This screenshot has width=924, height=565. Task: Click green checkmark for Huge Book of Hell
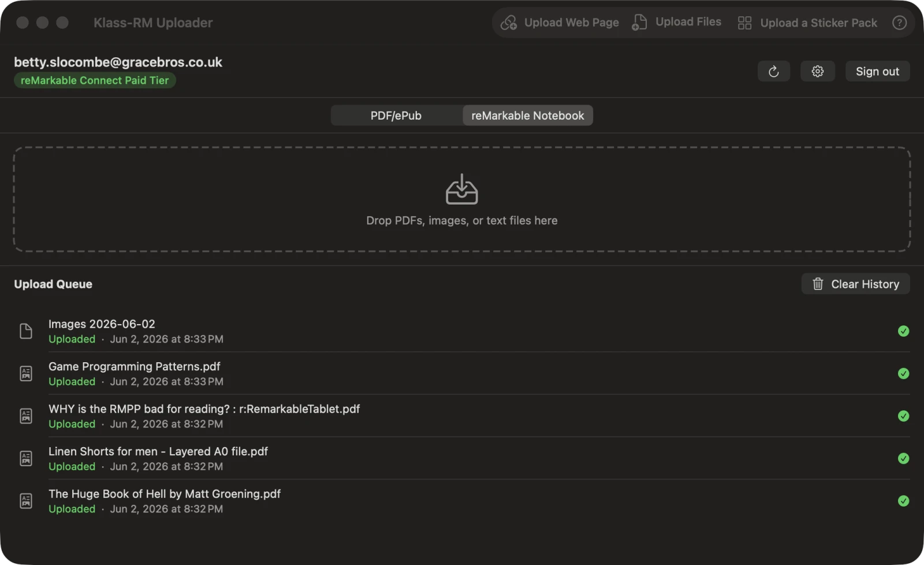pyautogui.click(x=903, y=501)
